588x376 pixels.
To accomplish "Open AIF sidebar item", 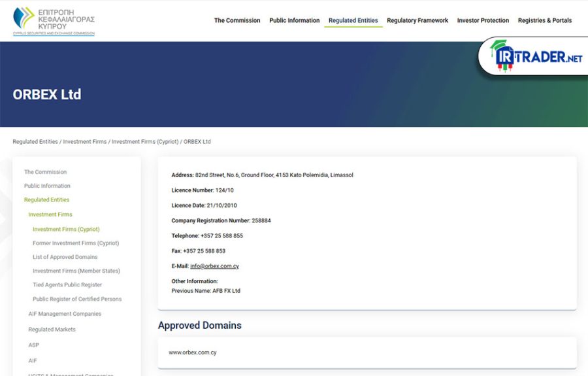I will tap(33, 360).
